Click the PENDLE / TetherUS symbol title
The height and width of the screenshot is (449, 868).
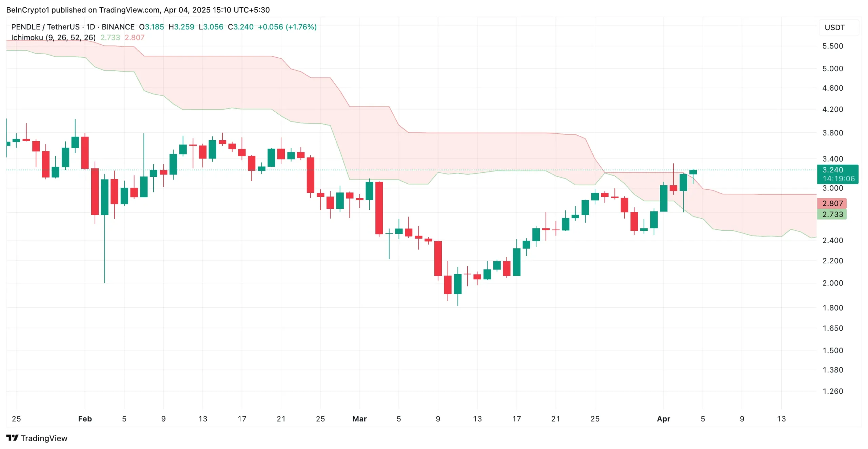[45, 27]
